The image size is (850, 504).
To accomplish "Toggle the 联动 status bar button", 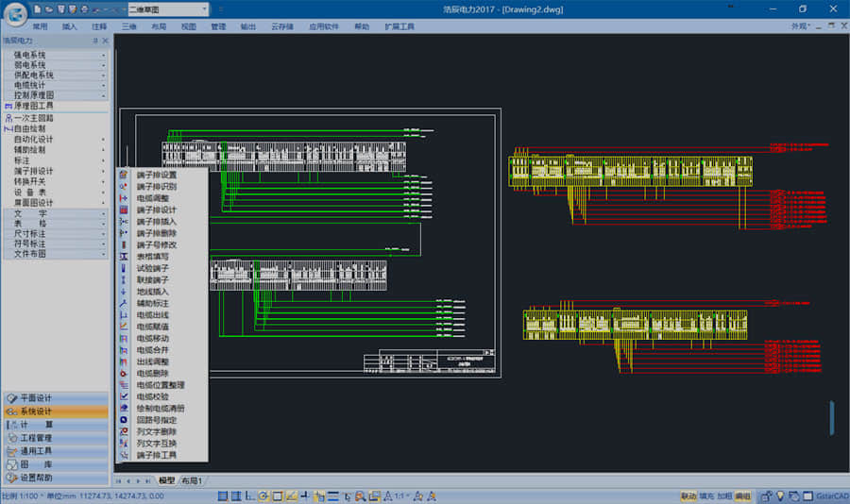I will (688, 496).
